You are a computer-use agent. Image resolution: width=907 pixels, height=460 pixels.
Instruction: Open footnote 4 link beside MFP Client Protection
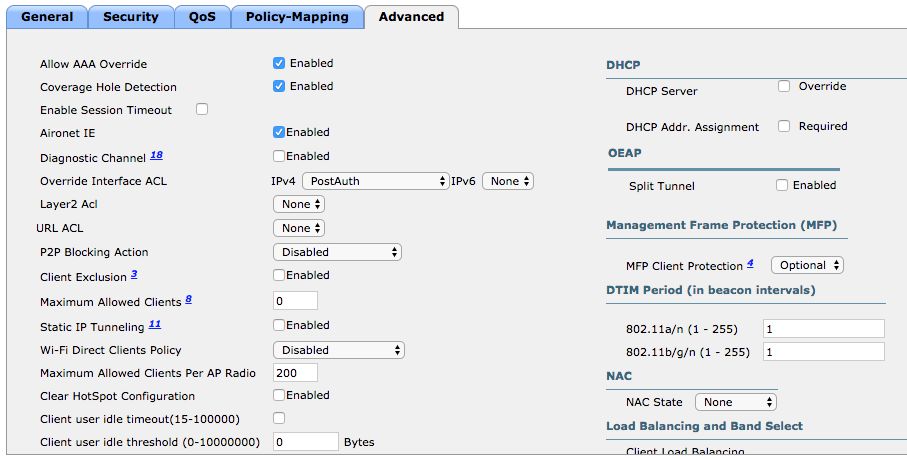click(750, 263)
